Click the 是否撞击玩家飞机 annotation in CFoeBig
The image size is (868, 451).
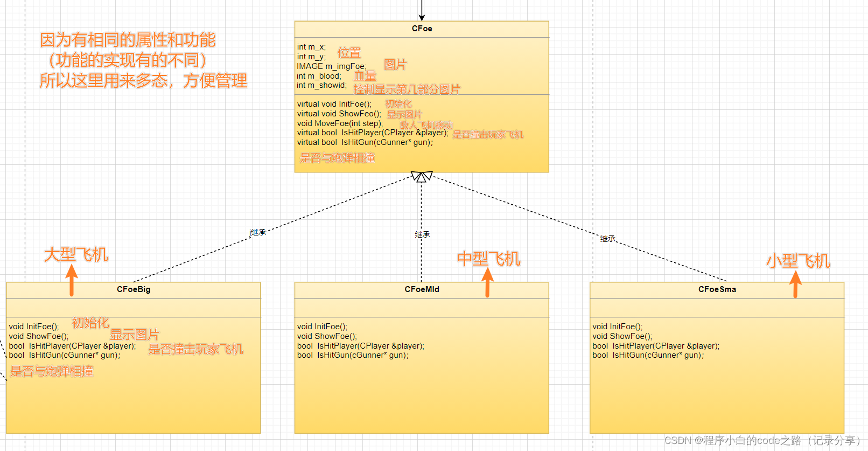tap(196, 349)
